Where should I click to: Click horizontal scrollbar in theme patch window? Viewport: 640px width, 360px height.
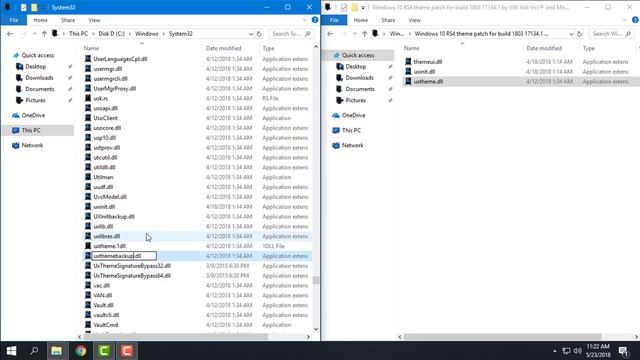[x=502, y=337]
